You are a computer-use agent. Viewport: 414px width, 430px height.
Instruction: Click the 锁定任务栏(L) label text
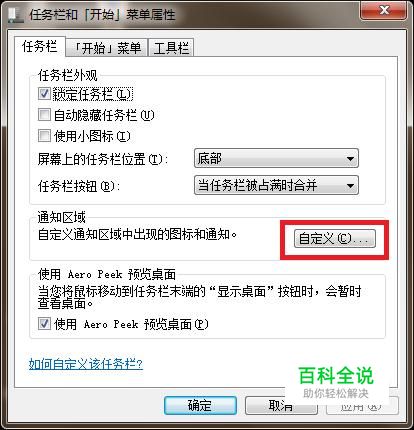pos(93,94)
